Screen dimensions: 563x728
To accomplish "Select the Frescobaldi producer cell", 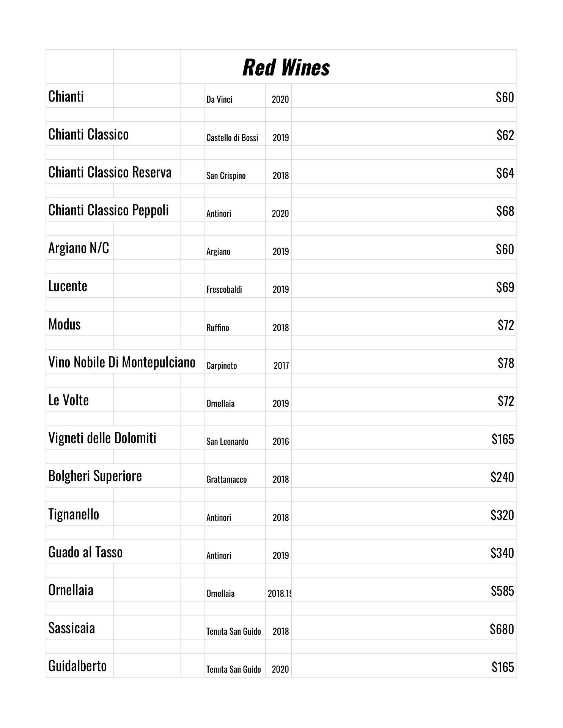I will 224,289.
